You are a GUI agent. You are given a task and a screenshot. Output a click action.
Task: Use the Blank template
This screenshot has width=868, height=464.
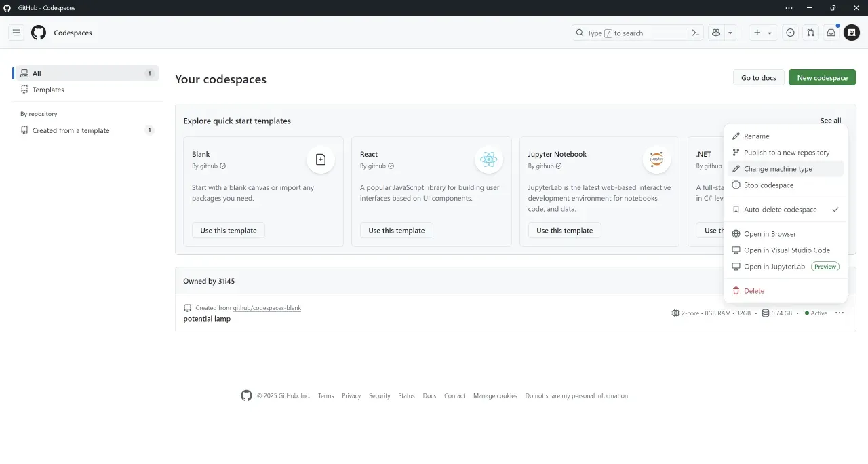[229, 230]
